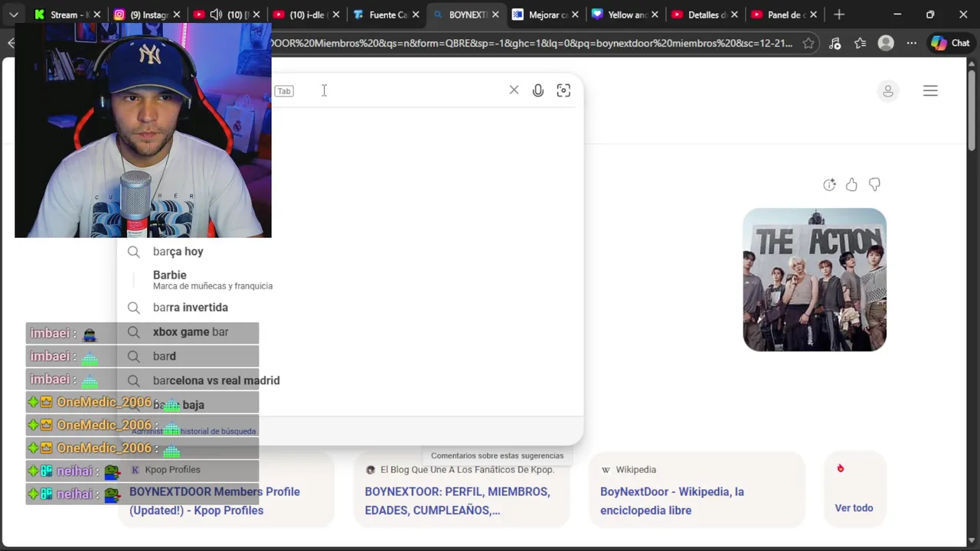This screenshot has width=980, height=551.
Task: Click search icon beside 'barcelona vs real madrid'
Action: pos(134,380)
